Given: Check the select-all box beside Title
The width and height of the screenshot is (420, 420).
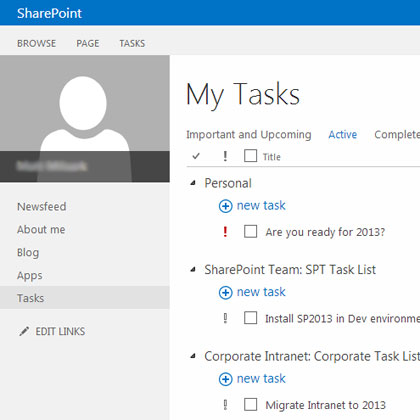Looking at the screenshot, I should tap(250, 156).
